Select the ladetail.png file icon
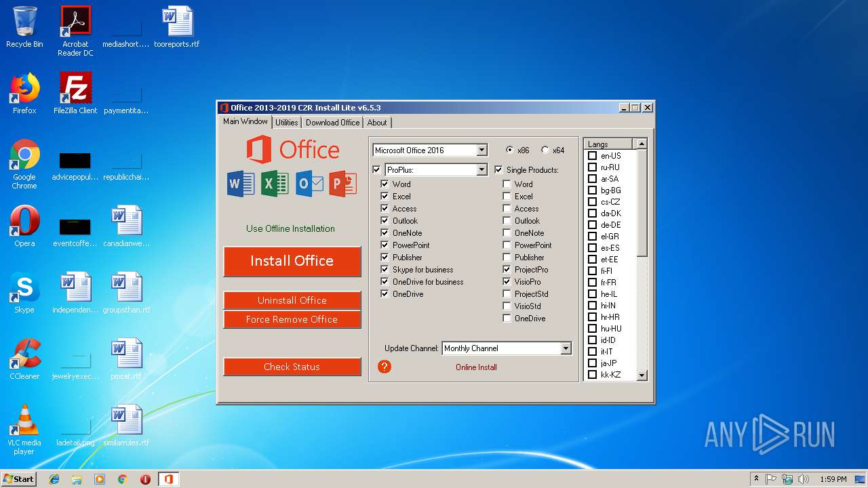This screenshot has height=488, width=868. point(75,430)
